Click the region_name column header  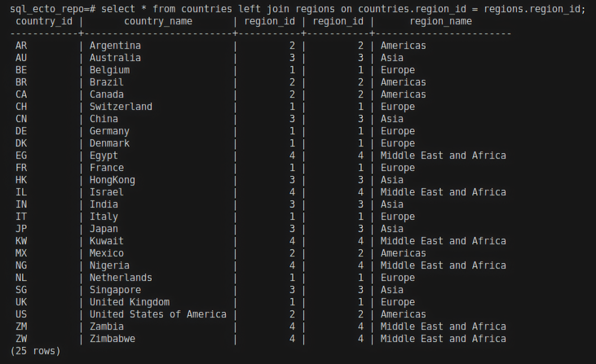440,21
